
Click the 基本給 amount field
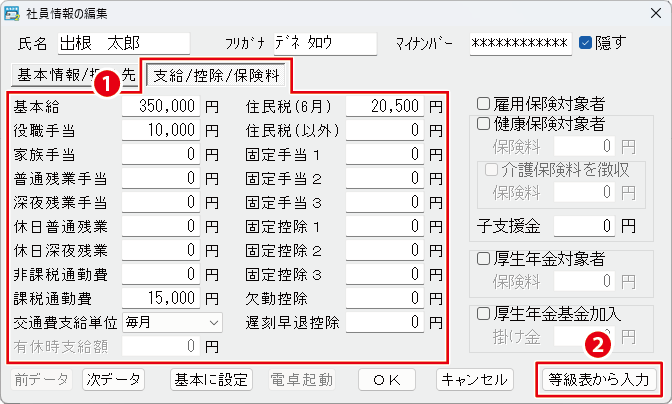click(160, 105)
